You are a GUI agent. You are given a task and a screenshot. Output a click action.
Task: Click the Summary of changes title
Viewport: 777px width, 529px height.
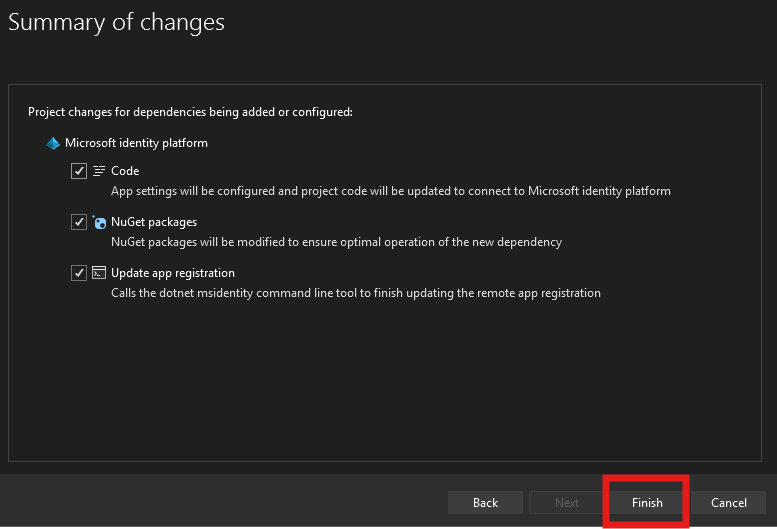117,22
